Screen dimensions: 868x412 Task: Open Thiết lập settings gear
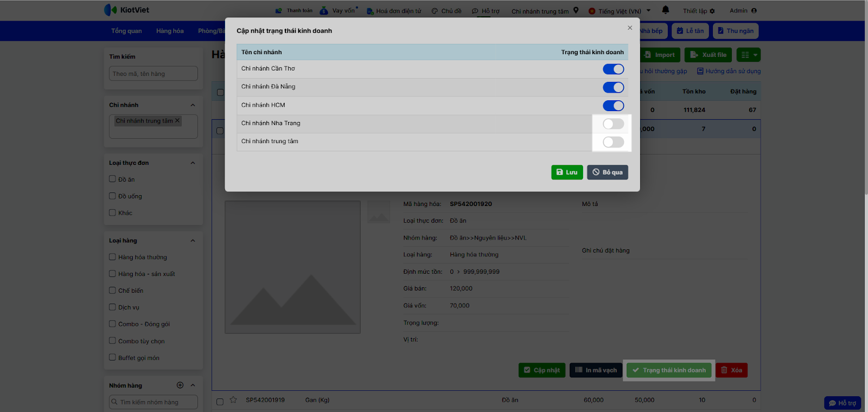712,11
